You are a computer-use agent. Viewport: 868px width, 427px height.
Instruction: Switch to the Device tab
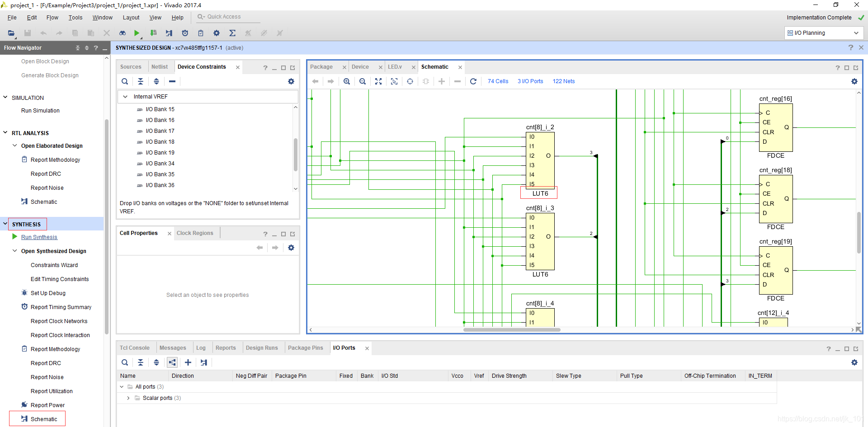click(x=360, y=66)
